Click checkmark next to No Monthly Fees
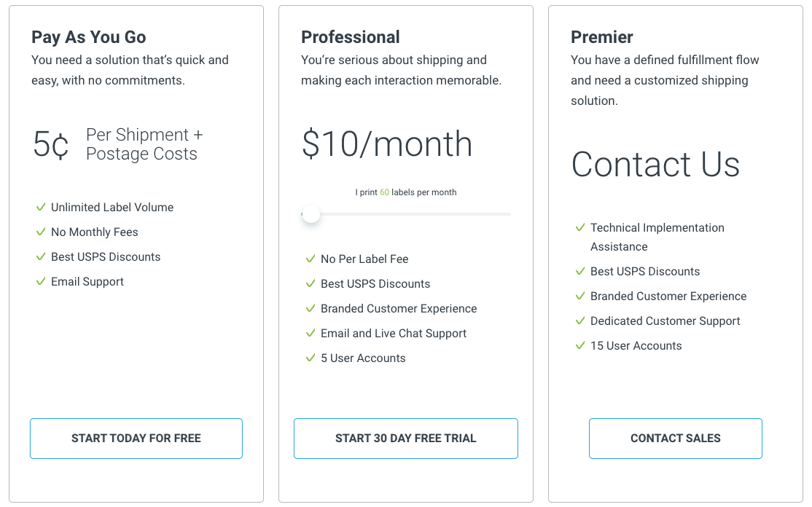Viewport: 812px width, 507px height. [x=41, y=232]
